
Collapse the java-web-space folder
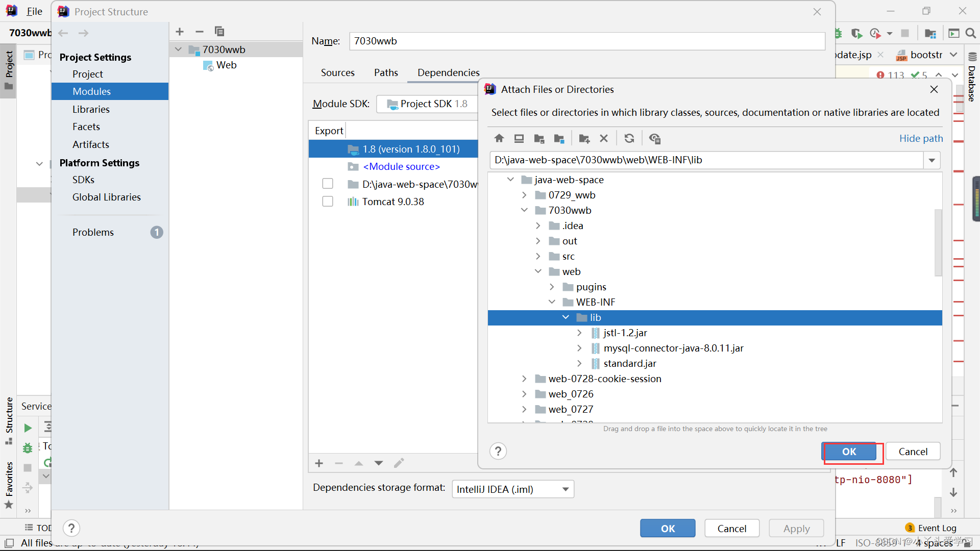(x=510, y=180)
